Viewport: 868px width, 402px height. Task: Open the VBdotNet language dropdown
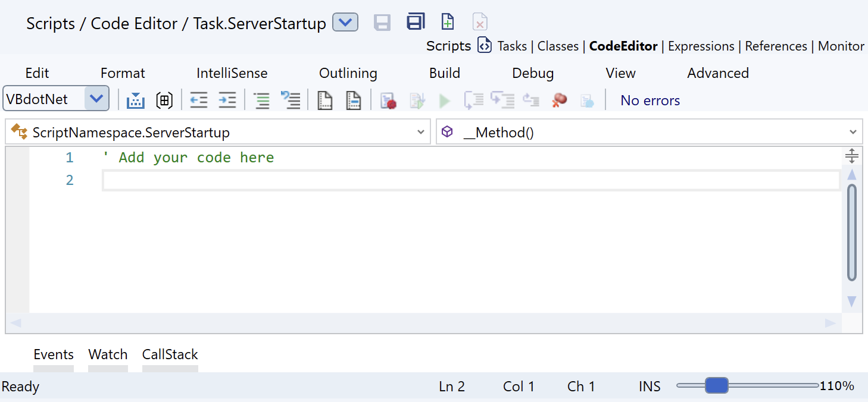click(96, 99)
